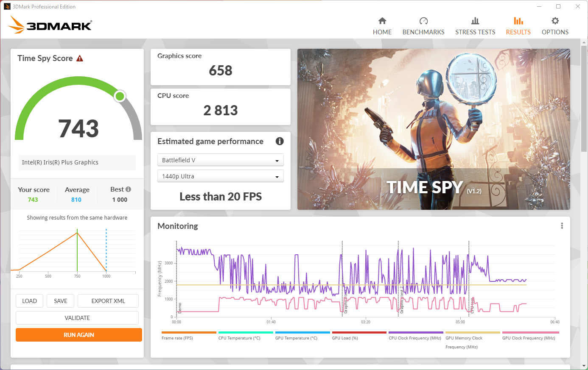Open Estimated game performance info icon
The image size is (588, 370).
coord(280,141)
